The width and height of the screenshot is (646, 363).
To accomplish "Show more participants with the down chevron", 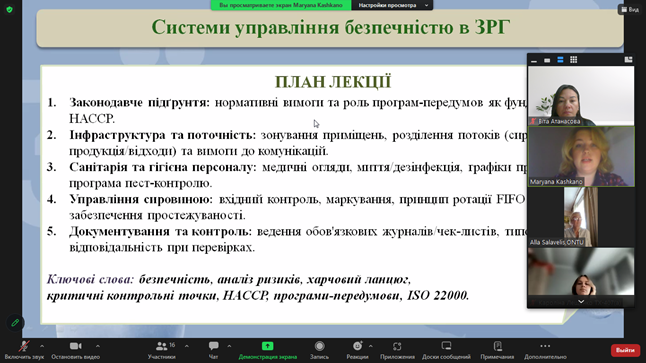I will click(x=581, y=302).
